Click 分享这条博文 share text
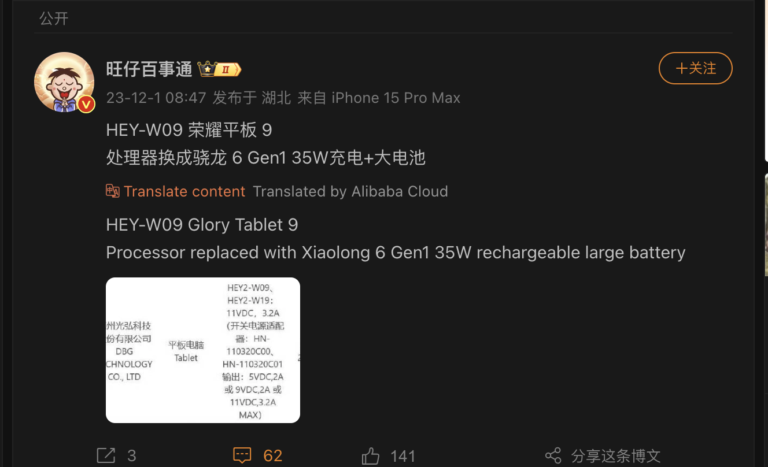The image size is (768, 467). click(x=616, y=456)
